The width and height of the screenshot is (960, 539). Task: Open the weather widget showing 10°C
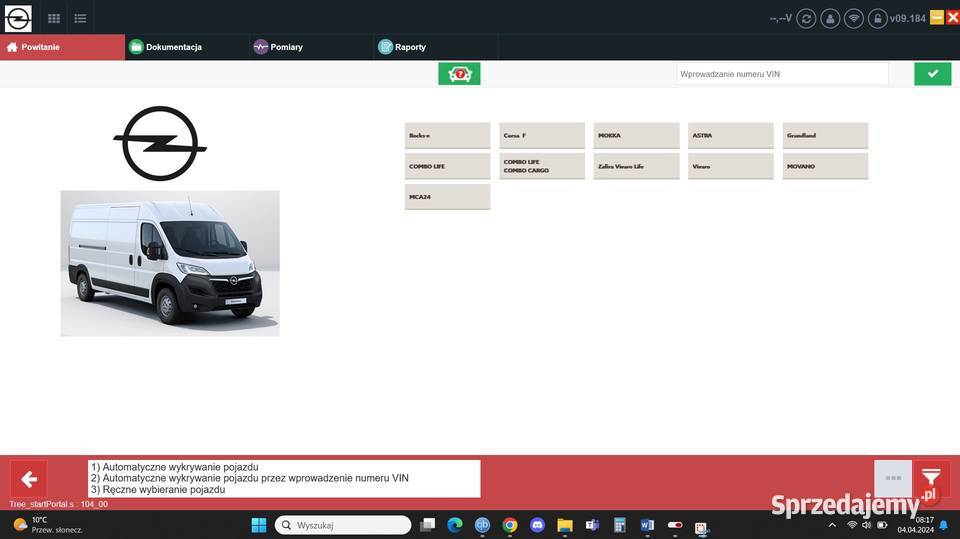tap(48, 525)
